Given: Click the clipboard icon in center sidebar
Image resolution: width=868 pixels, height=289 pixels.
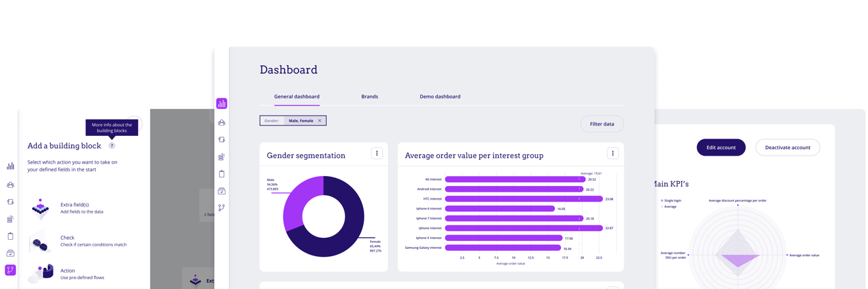Looking at the screenshot, I should 222,174.
